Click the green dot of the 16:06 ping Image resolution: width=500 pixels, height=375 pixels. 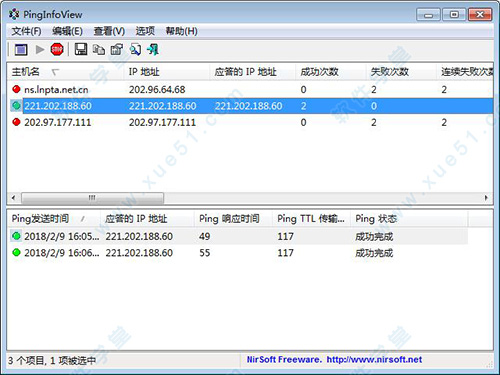coord(16,252)
